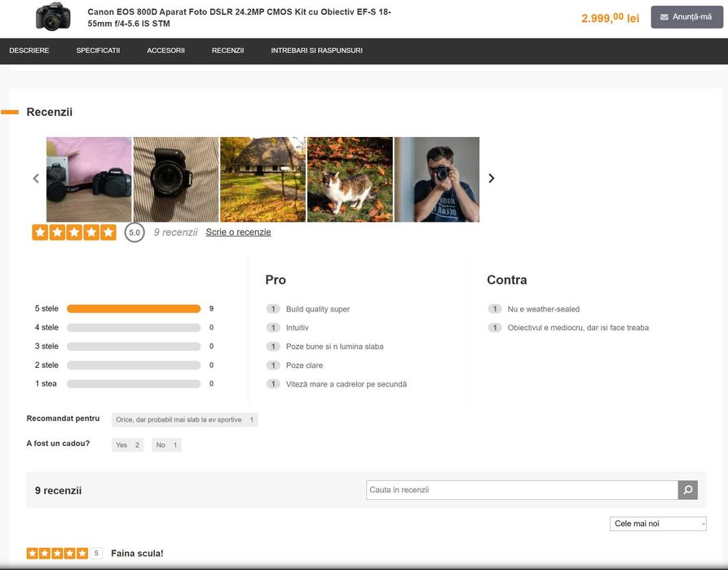Open review photo of man holding camera
Screen dimensions: 728x570
[x=437, y=179]
